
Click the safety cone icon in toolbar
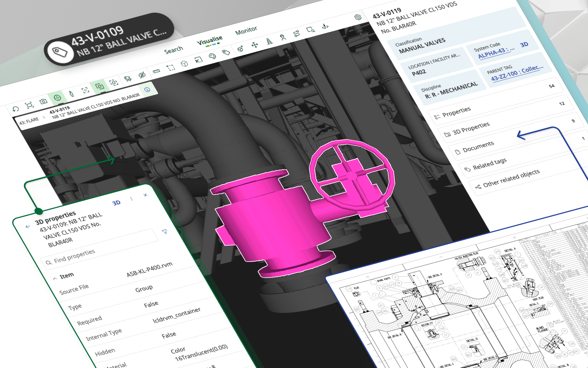tap(269, 41)
